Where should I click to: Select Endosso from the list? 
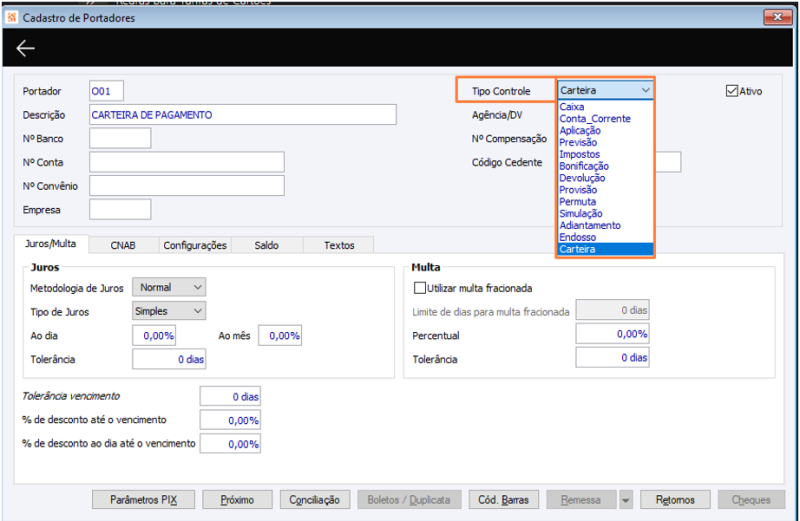(x=605, y=237)
